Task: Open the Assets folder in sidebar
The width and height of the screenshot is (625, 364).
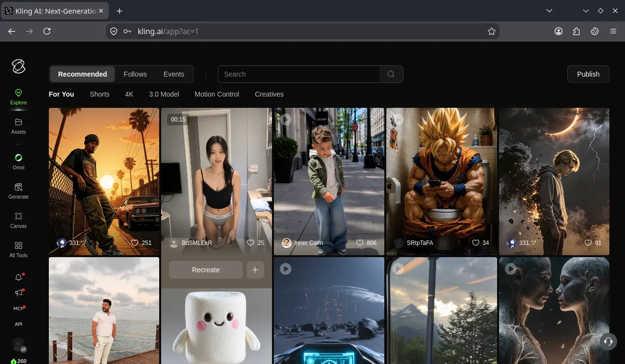Action: point(19,126)
